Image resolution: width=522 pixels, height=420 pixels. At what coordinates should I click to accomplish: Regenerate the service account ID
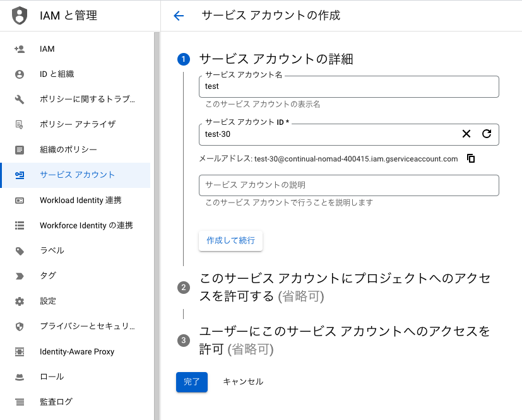(x=487, y=134)
